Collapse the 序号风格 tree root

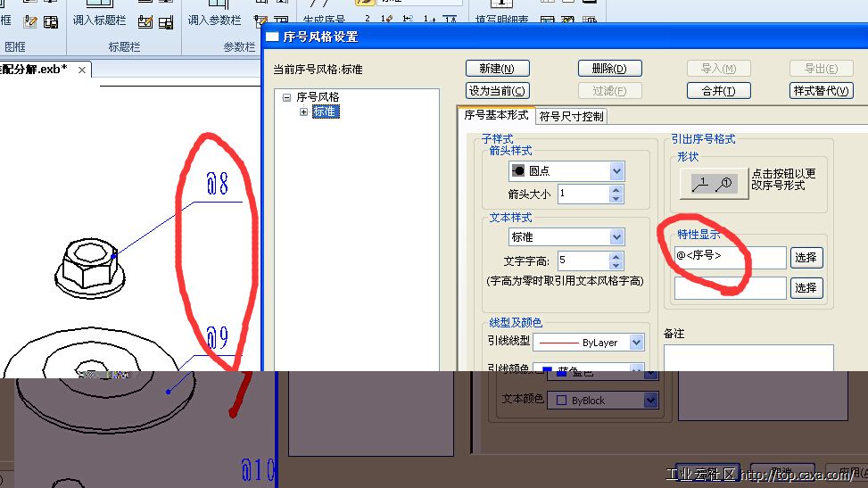tap(286, 97)
